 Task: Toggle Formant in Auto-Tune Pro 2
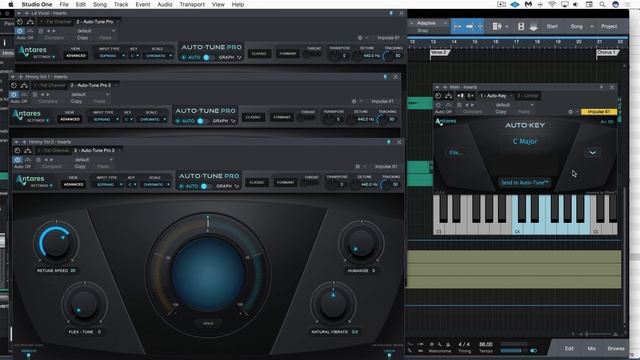coord(281,117)
